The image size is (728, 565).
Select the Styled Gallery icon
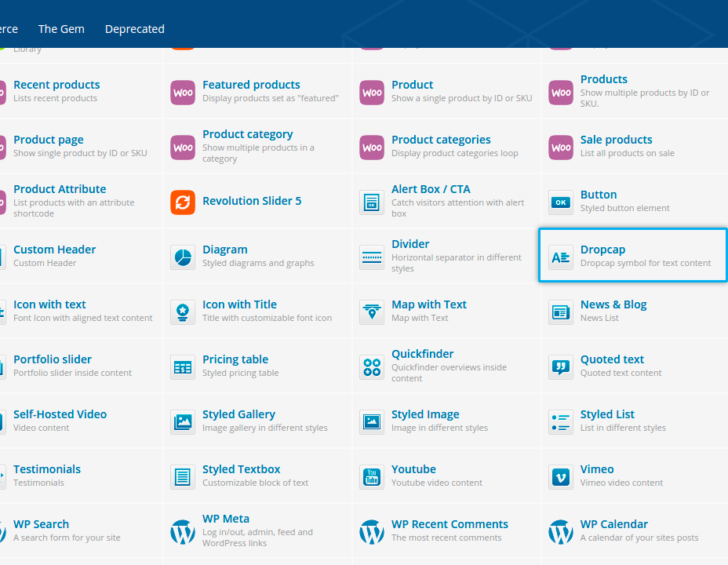(183, 421)
